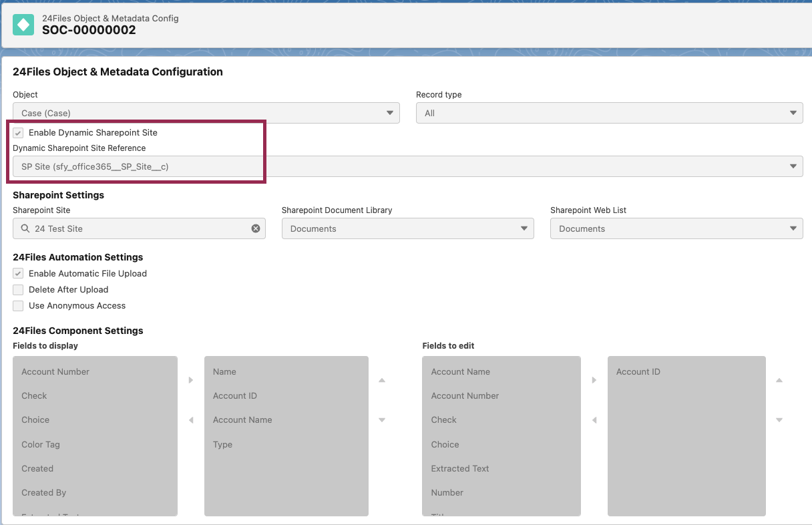The image size is (812, 525).
Task: Move selected display field up
Action: [x=382, y=380]
